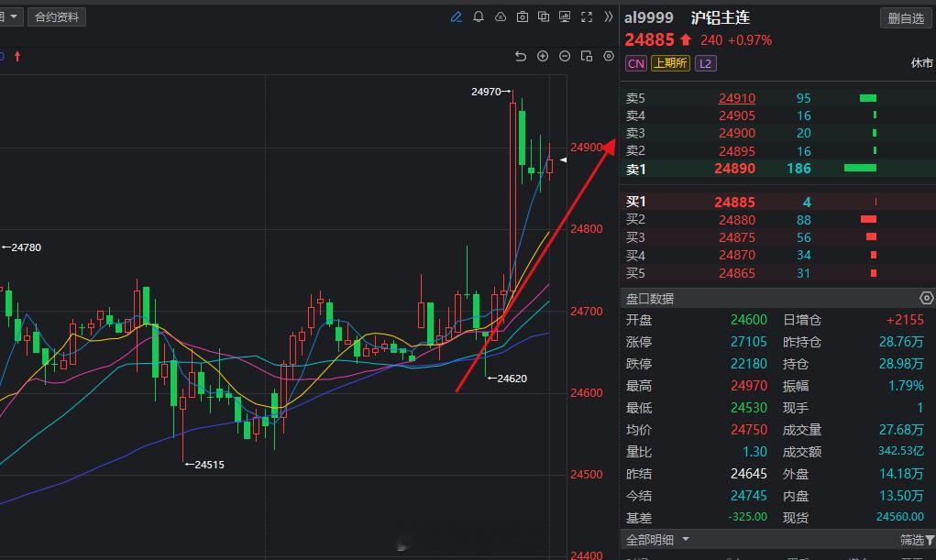This screenshot has height=560, width=936.
Task: Click 成交量 value 27.68万
Action: (901, 430)
